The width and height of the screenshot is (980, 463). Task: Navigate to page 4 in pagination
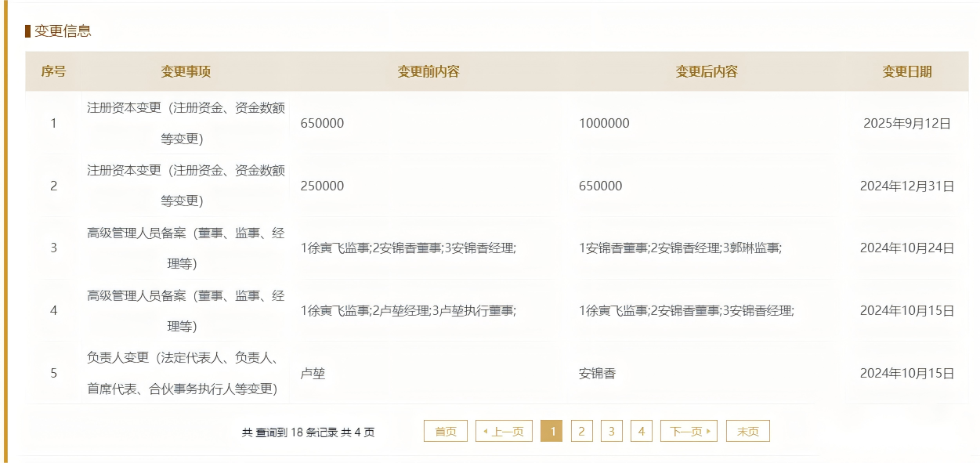[x=641, y=432]
